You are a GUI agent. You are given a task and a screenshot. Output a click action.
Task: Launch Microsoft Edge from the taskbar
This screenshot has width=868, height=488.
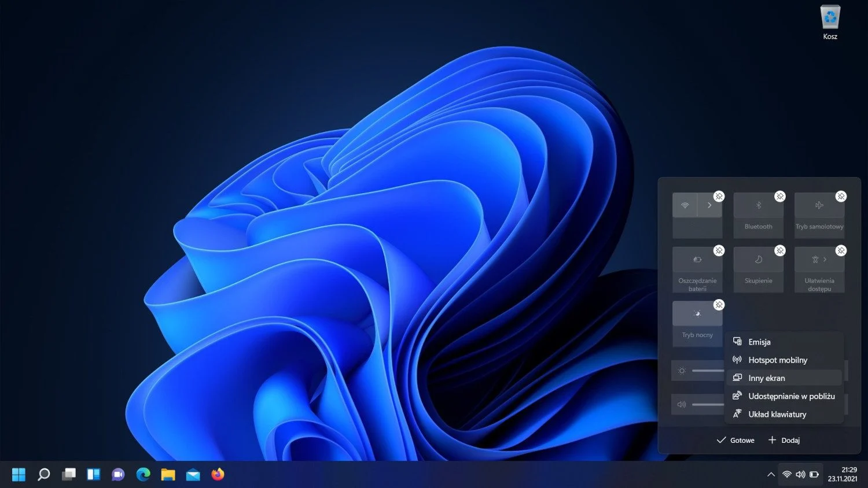click(143, 475)
